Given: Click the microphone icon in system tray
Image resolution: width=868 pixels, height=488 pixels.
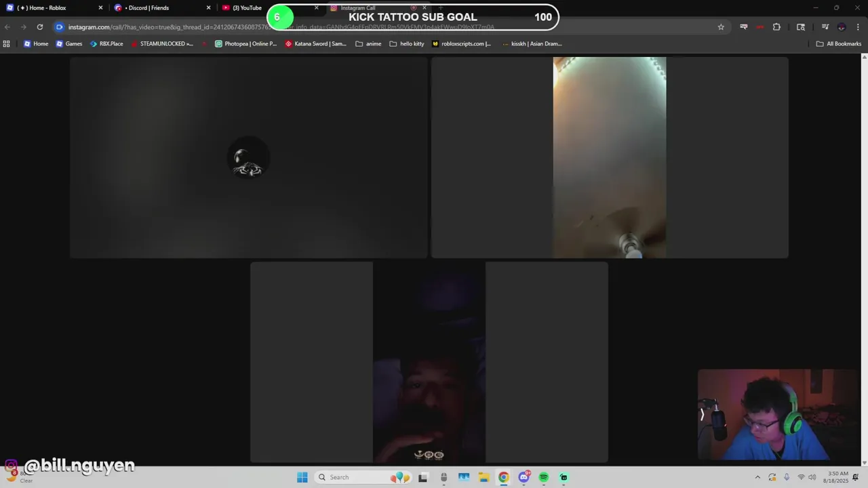Looking at the screenshot, I should [x=787, y=477].
